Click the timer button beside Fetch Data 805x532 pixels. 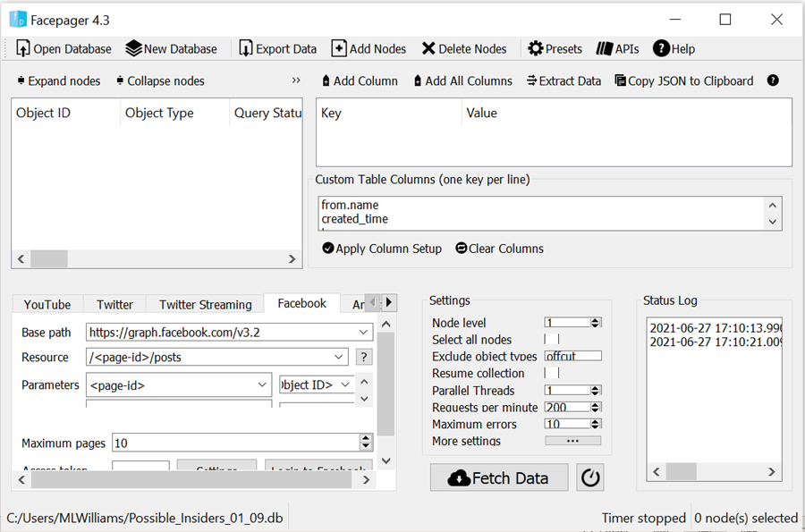590,477
